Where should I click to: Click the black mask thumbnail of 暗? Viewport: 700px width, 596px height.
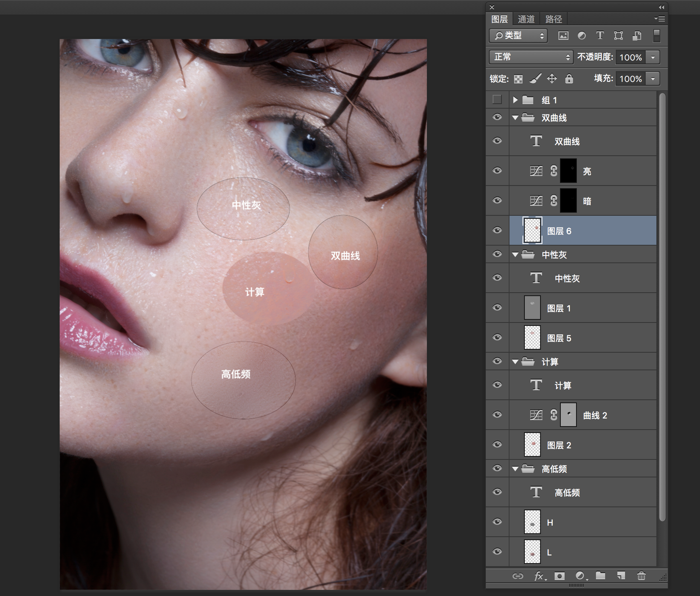pyautogui.click(x=568, y=200)
